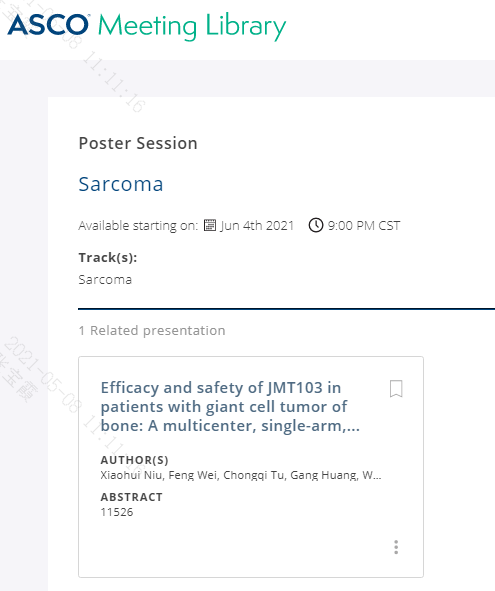Click the 9:00 PM CST time text

[x=364, y=225]
